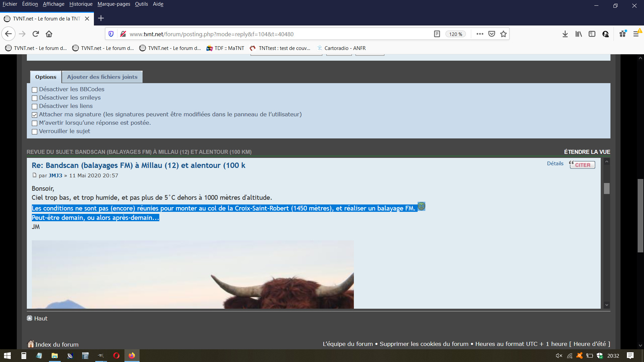Viewport: 644px width, 362px height.
Task: Open the library icon
Action: (x=579, y=34)
